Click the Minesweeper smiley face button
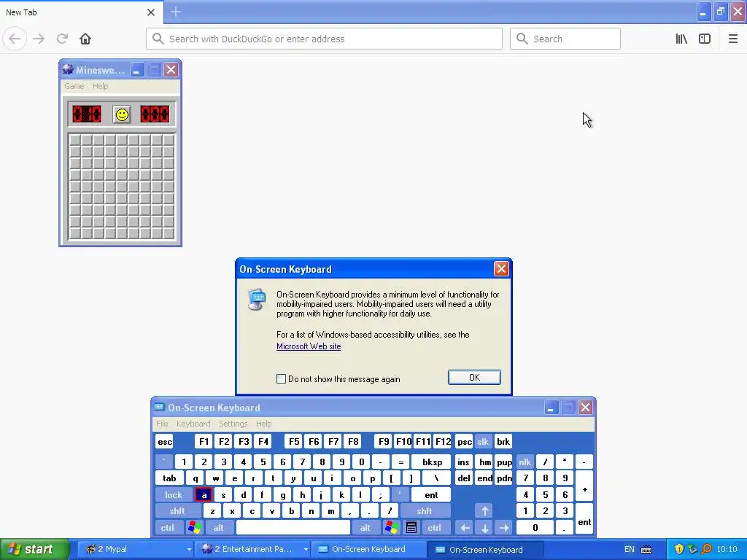 pos(122,114)
